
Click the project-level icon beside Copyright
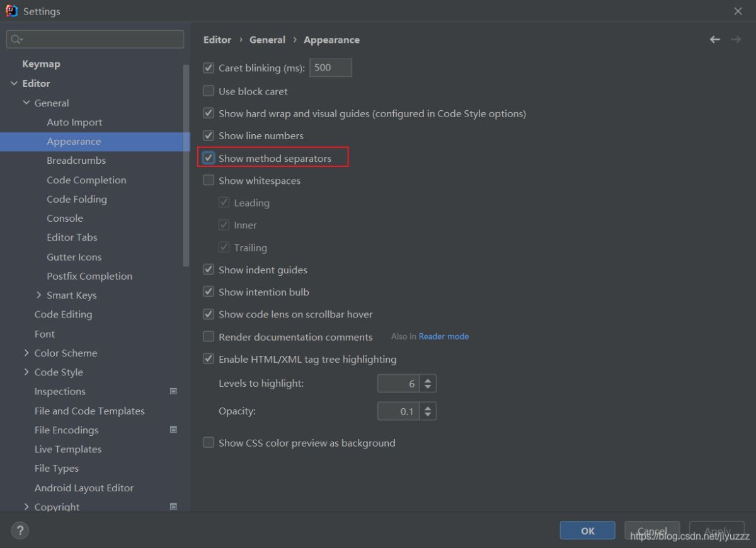pos(174,506)
